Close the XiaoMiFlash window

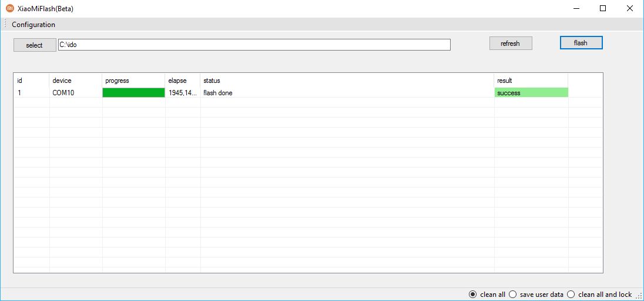[x=630, y=8]
